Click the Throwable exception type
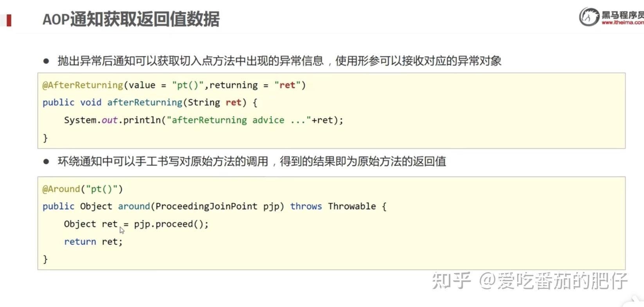 pos(352,206)
